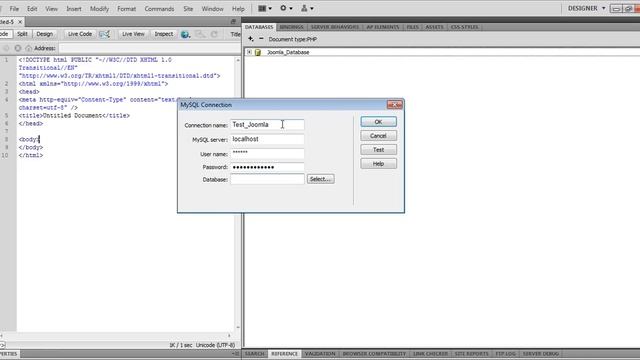Open the Browser Compatibility tab
The height and width of the screenshot is (360, 640).
pyautogui.click(x=374, y=353)
